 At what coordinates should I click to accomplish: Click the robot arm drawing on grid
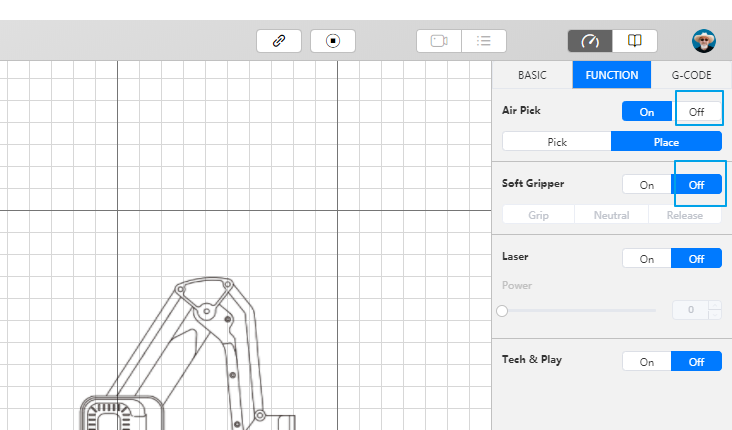point(188,353)
